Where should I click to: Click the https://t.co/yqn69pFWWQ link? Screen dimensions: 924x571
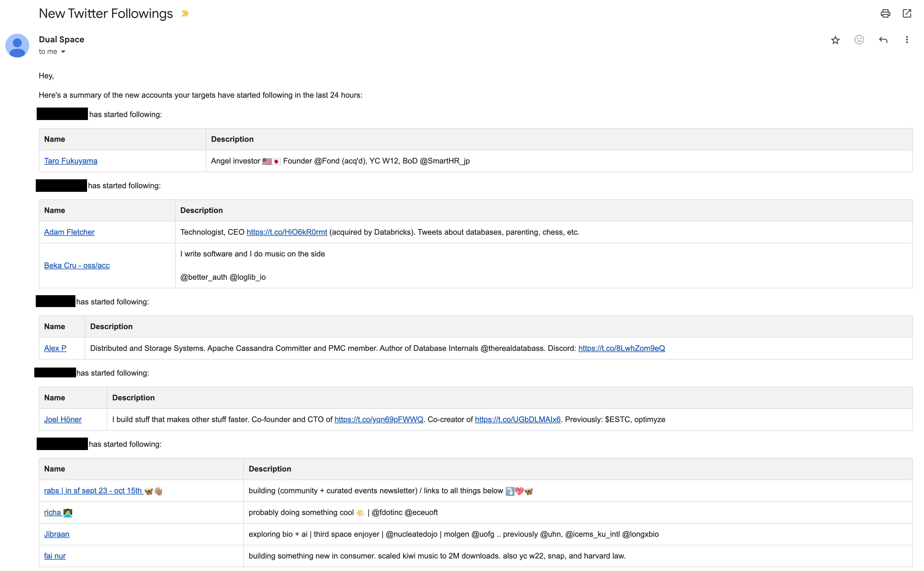(379, 420)
